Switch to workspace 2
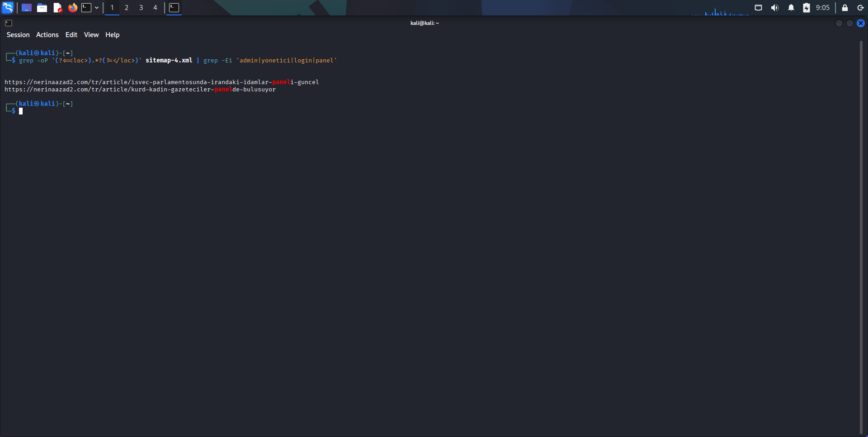Image resolution: width=868 pixels, height=437 pixels. tap(127, 8)
